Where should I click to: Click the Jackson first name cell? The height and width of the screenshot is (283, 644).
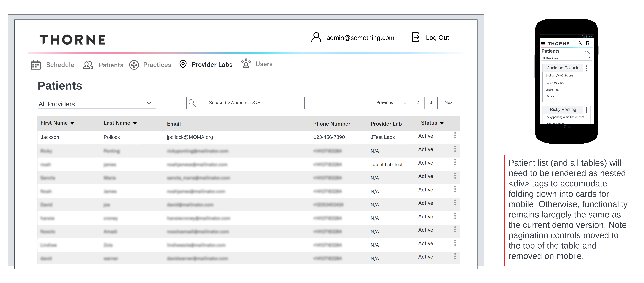pyautogui.click(x=50, y=137)
